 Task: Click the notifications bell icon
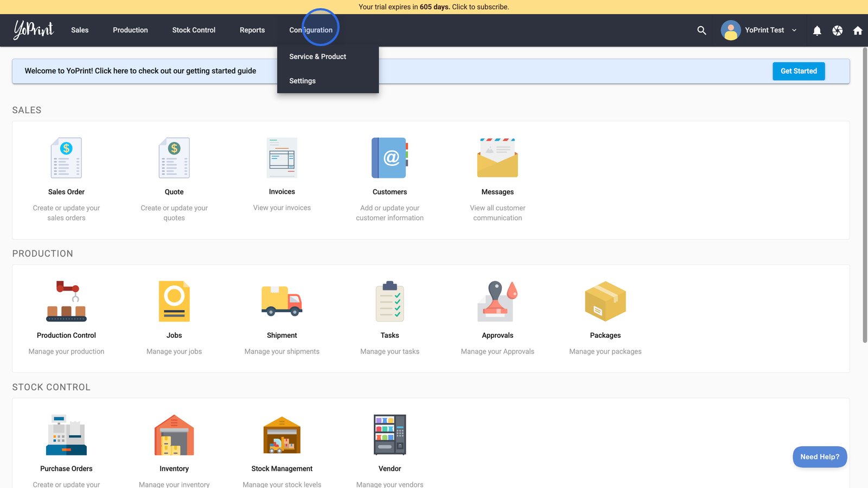[x=817, y=30]
